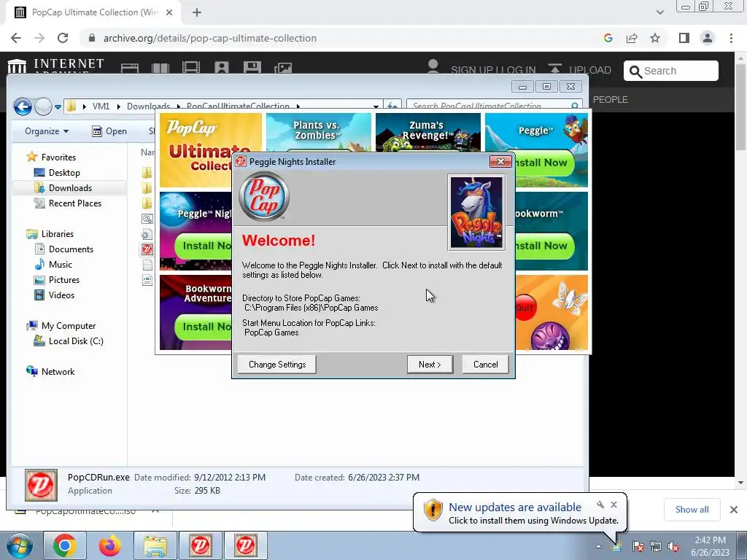This screenshot has height=560, width=747.
Task: Open the archive.org user sign-up icon
Action: (433, 66)
